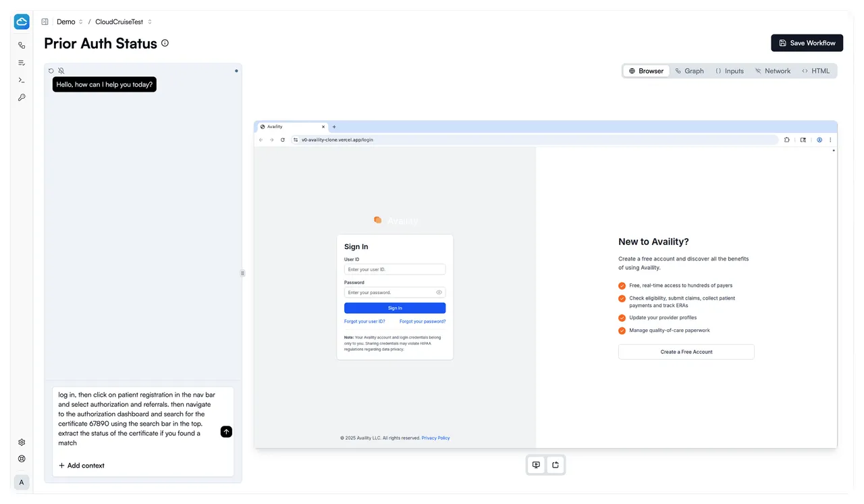This screenshot has height=504, width=864.
Task: Click the panel divider handle beside chat
Action: coord(243,273)
